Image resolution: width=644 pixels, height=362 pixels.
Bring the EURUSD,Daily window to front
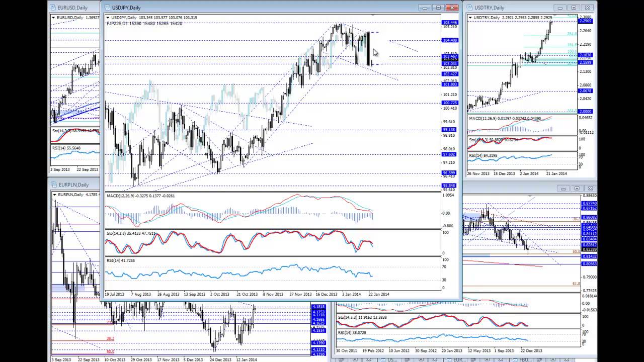72,8
